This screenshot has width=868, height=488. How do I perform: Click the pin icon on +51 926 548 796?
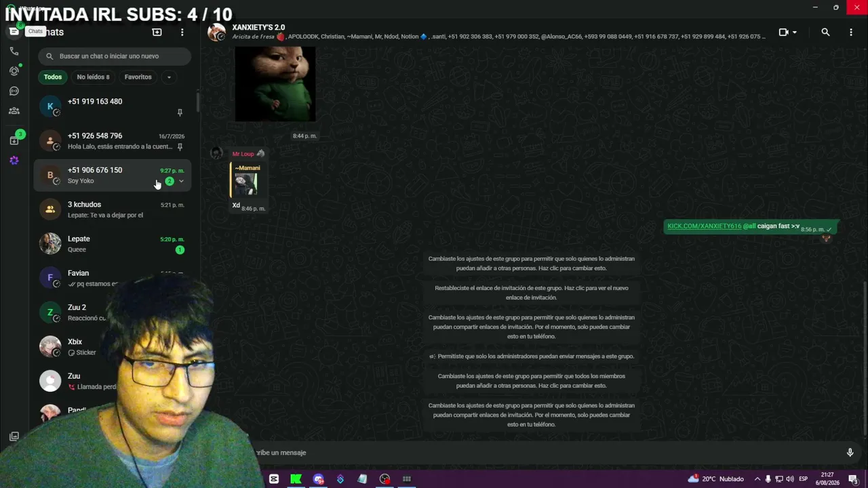pos(180,146)
